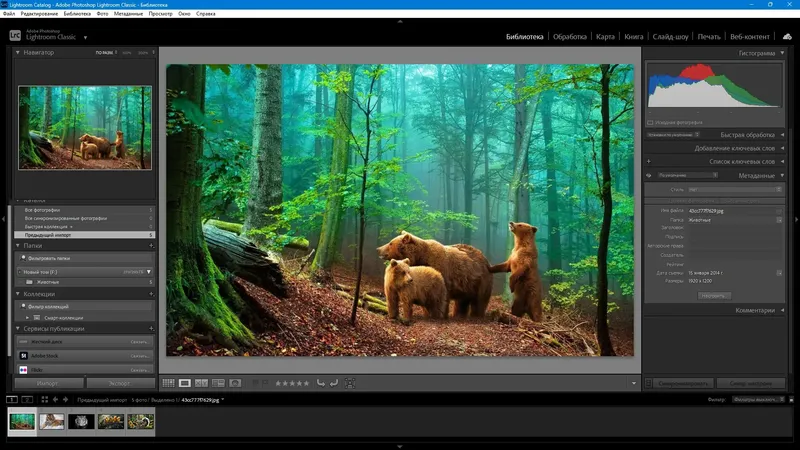Viewport: 800px width, 450px height.
Task: Open Survey view in the toolbar
Action: (218, 383)
